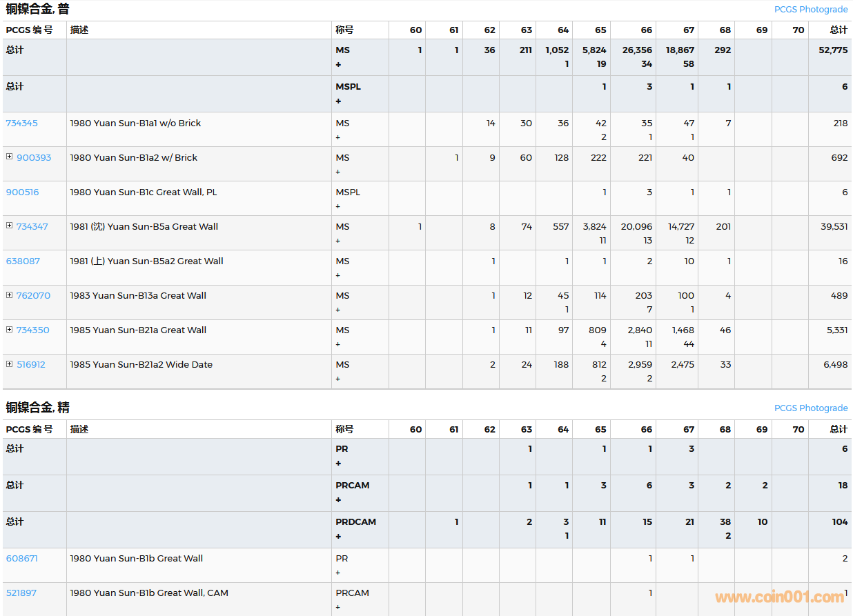
Task: Expand the 734347 Great Wall row
Action: [10, 226]
